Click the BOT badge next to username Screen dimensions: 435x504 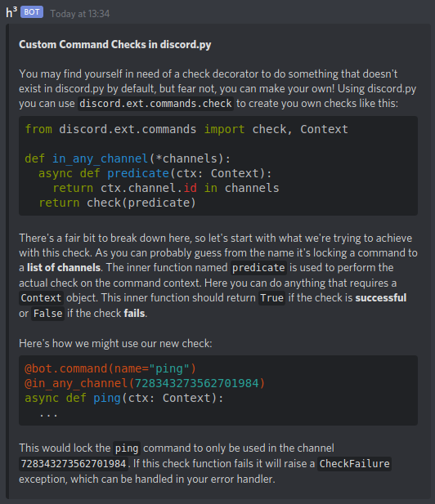pos(32,12)
